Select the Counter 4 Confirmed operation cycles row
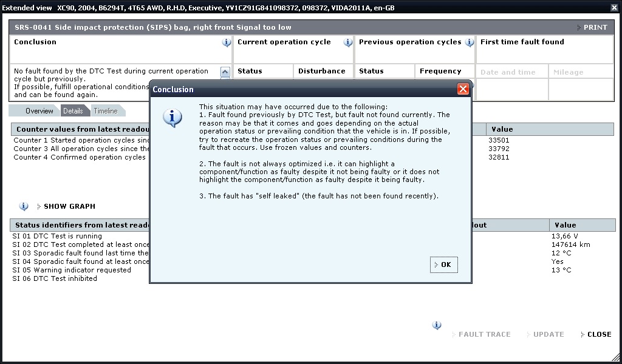 coord(79,157)
